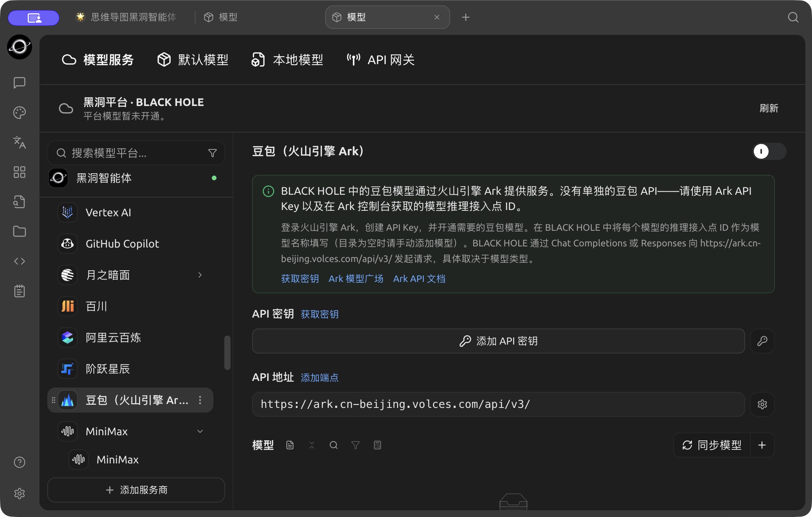
Task: Click 同步模型 button
Action: 712,445
